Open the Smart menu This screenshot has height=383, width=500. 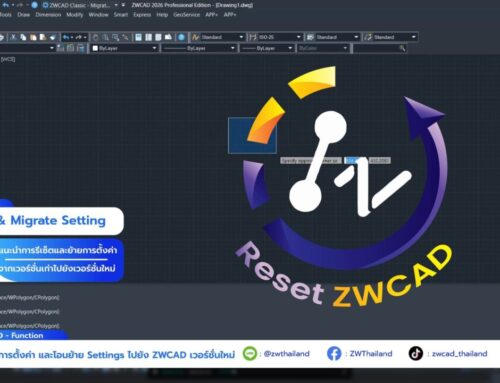[121, 15]
